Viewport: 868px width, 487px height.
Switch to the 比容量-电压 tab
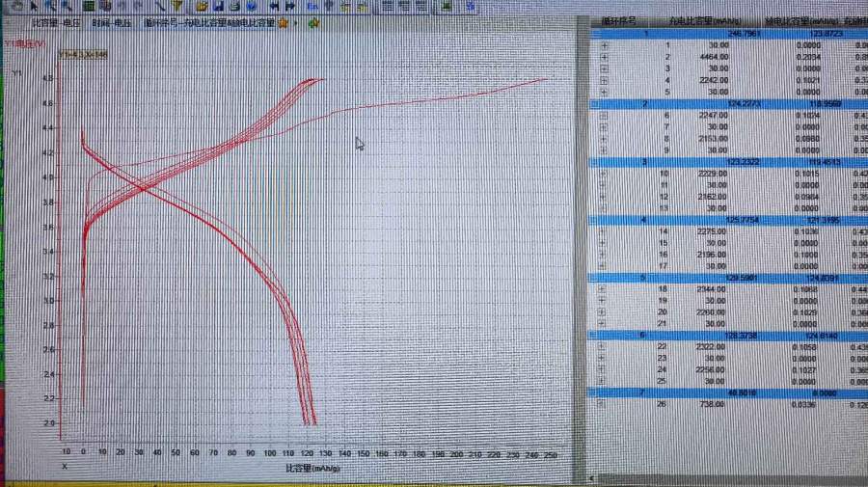[x=56, y=21]
